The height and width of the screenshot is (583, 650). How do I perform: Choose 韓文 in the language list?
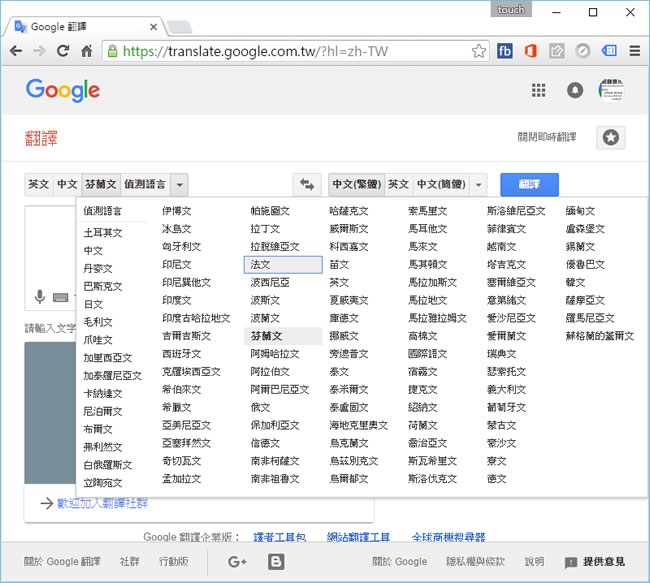click(575, 283)
